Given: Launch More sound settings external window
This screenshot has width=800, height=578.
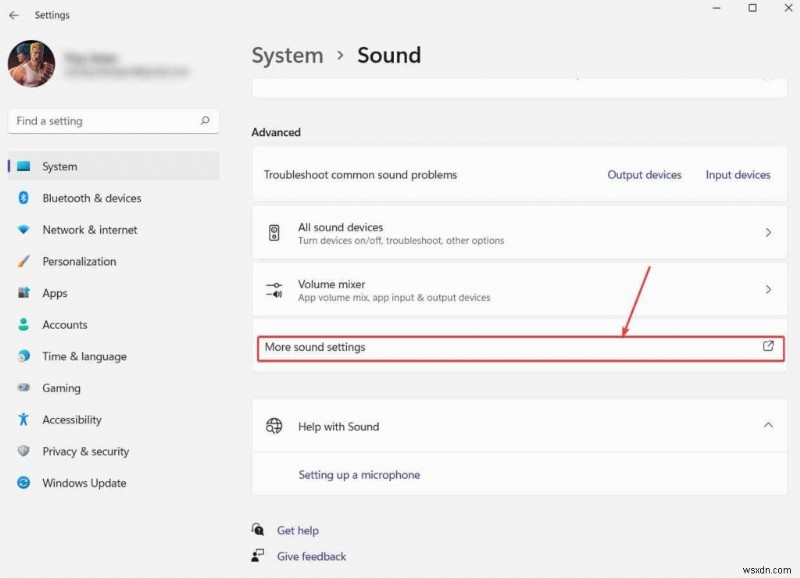Looking at the screenshot, I should click(x=520, y=348).
